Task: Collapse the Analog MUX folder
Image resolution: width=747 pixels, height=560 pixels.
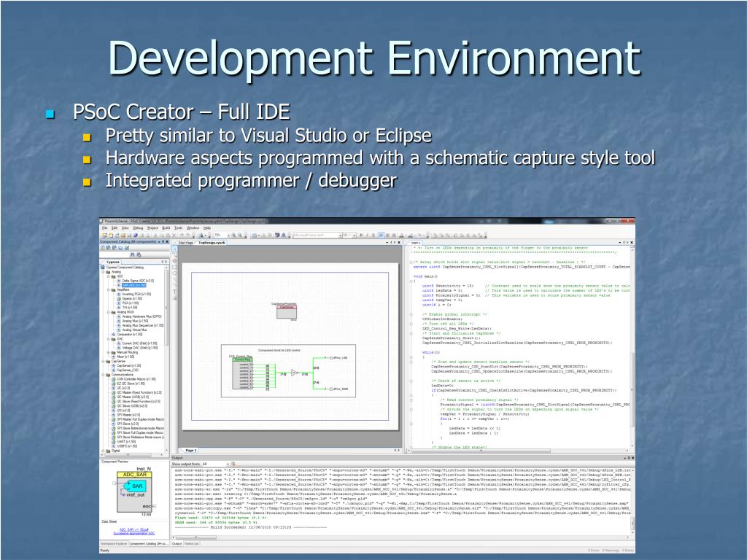Action: (x=109, y=312)
